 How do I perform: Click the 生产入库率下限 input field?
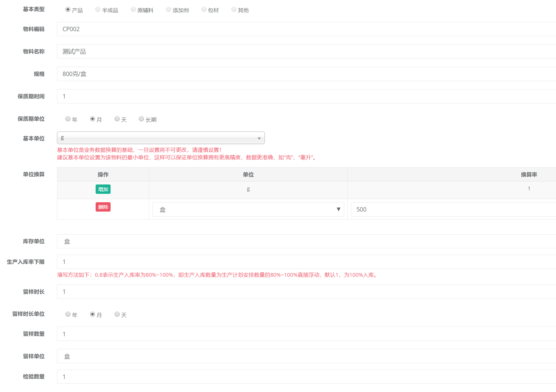[305, 262]
